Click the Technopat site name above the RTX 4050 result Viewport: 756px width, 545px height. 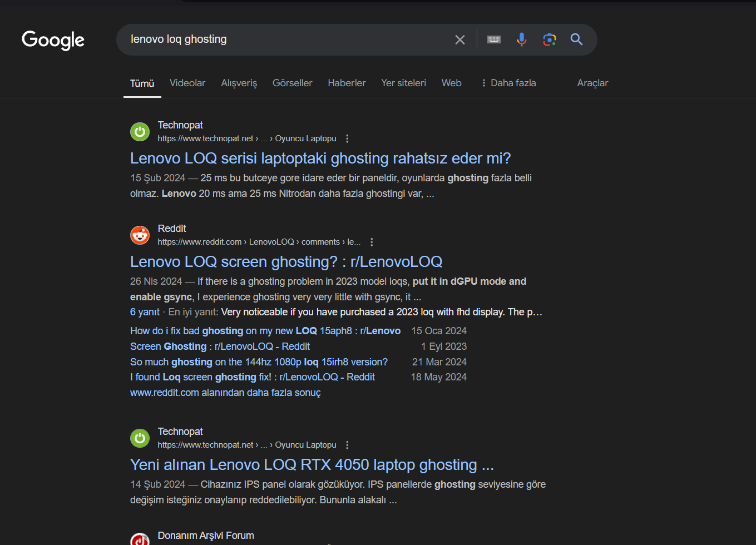(180, 432)
